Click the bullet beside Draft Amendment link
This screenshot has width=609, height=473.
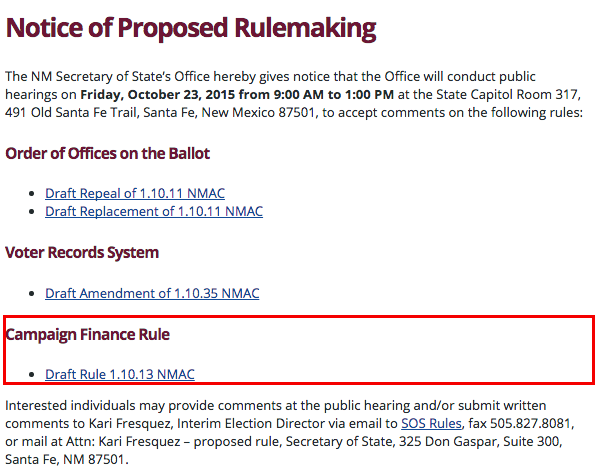33,293
